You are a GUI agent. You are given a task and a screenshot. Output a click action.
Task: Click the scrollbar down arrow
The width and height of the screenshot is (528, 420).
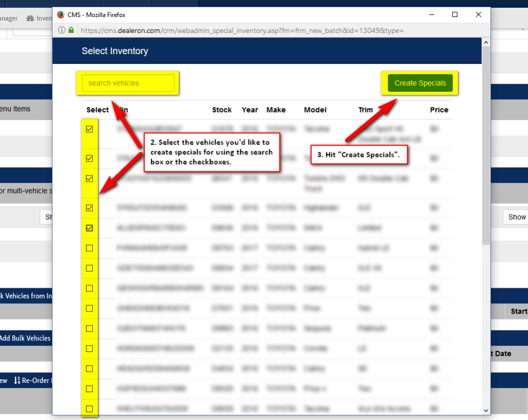point(486,410)
